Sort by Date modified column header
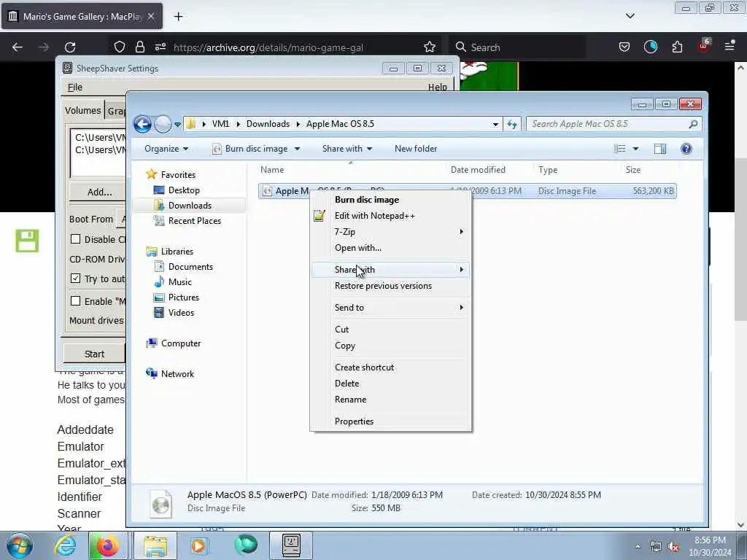The width and height of the screenshot is (747, 560). (478, 170)
